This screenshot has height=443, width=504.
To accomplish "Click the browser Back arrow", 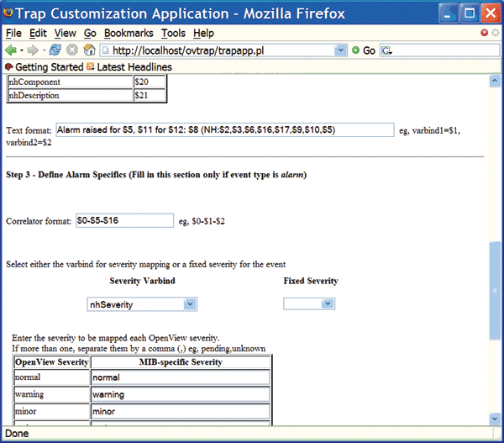I will coord(11,50).
